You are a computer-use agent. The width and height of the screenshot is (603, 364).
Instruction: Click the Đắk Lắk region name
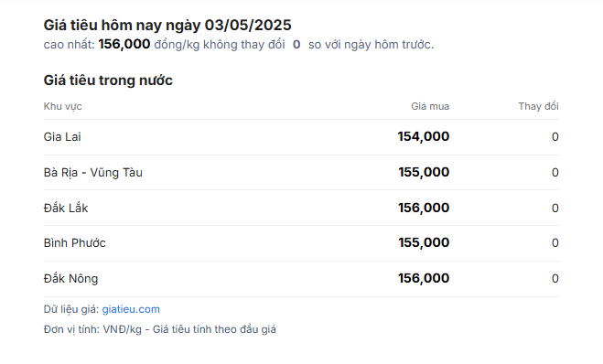pyautogui.click(x=66, y=208)
